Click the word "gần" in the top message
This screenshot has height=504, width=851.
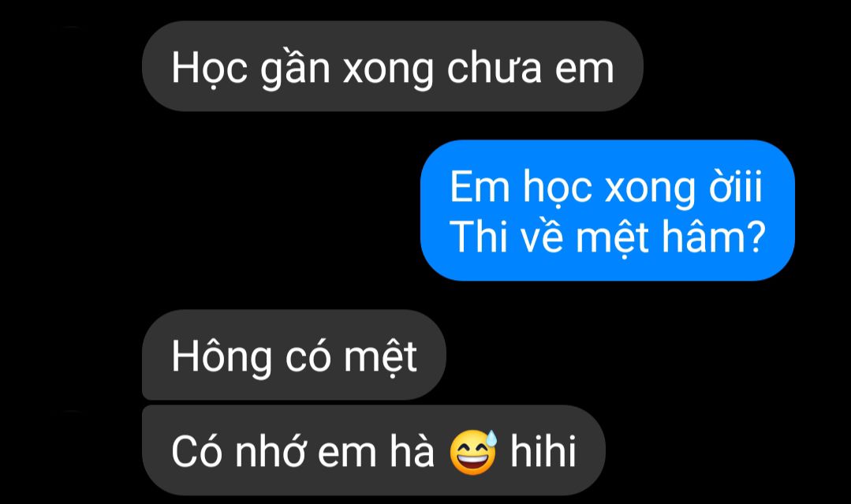[x=295, y=69]
